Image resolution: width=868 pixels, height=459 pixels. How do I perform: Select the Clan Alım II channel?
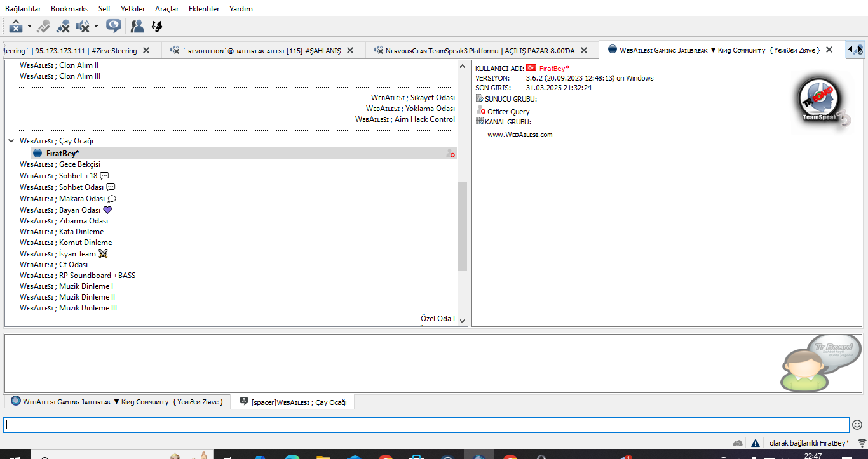59,65
